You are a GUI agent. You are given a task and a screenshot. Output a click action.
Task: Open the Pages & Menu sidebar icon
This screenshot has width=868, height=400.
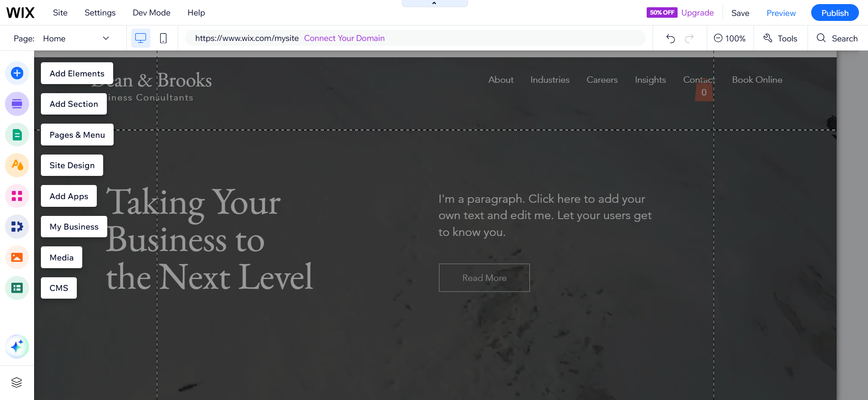[x=17, y=135]
